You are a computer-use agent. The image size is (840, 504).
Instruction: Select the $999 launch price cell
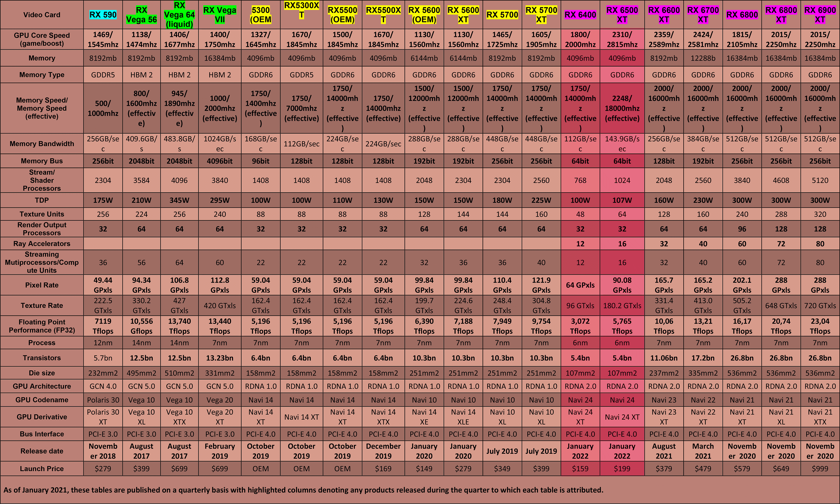coord(820,469)
